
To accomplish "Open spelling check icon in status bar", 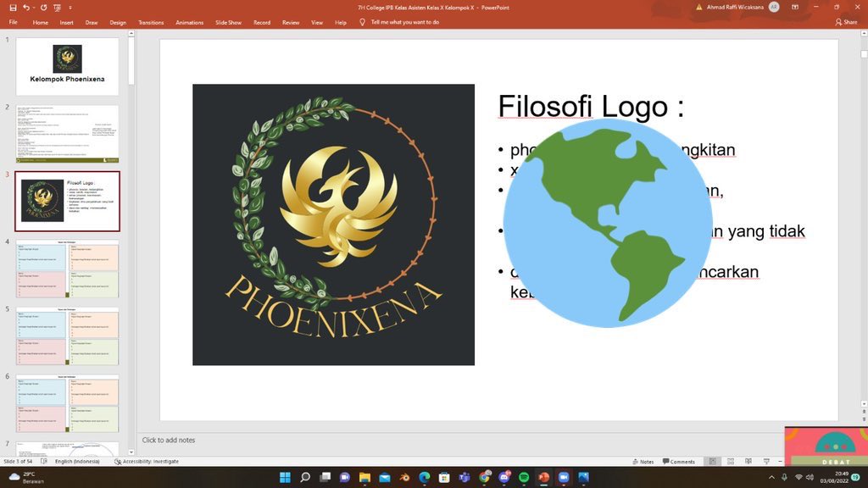I will pyautogui.click(x=44, y=461).
